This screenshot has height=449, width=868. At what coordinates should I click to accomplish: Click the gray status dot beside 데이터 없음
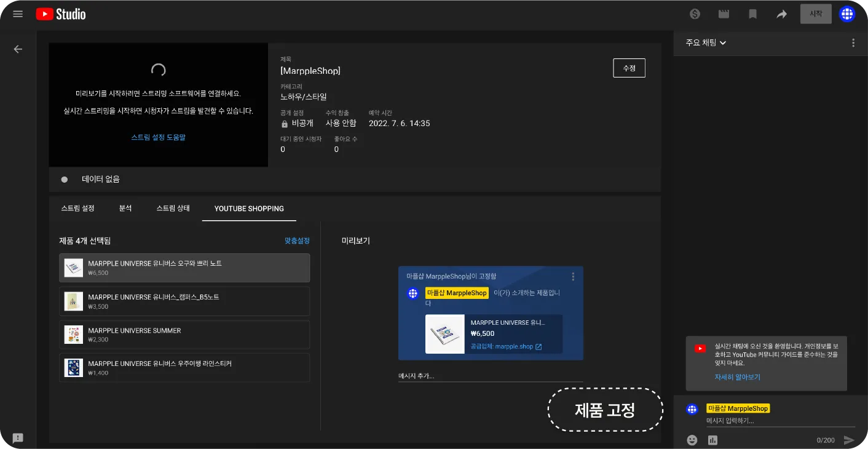click(65, 180)
